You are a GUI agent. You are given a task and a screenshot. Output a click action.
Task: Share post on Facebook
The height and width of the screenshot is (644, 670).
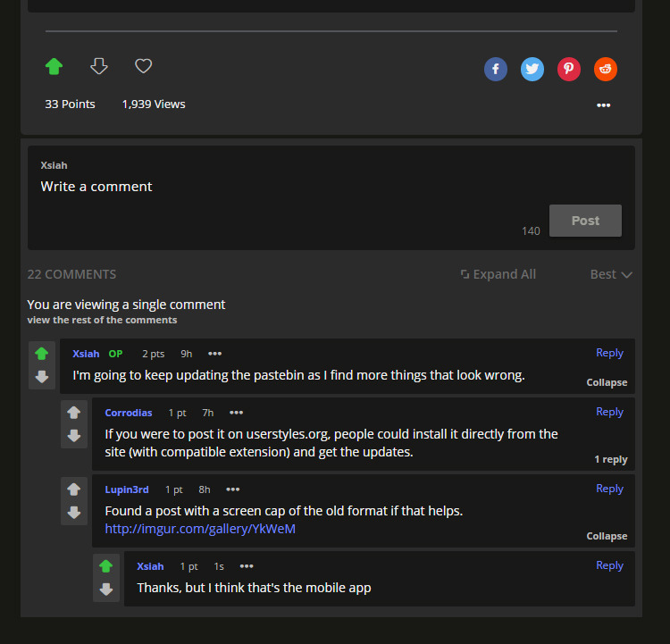pos(495,69)
